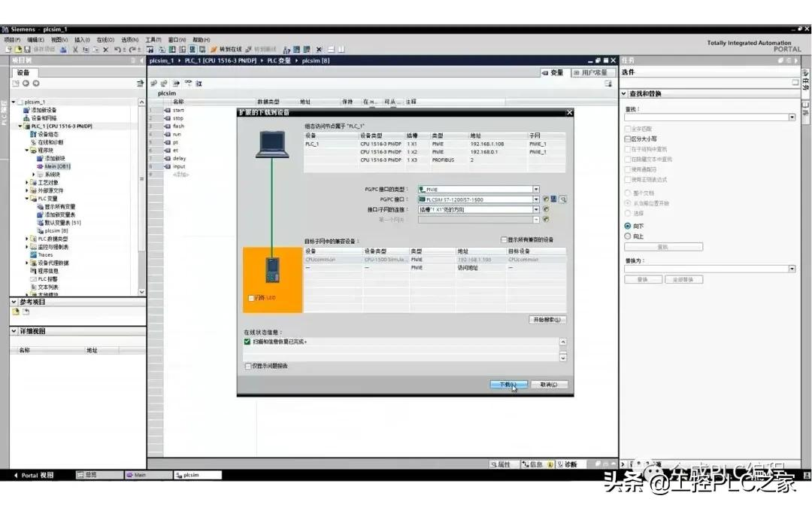Open the 替换为 combo box dropdown

point(792,269)
